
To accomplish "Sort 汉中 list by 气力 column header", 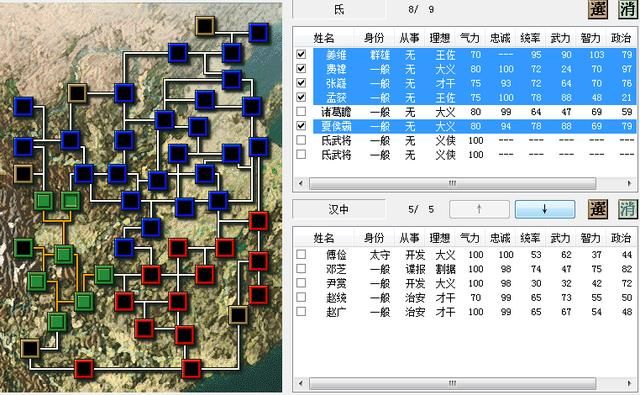I will (x=470, y=238).
